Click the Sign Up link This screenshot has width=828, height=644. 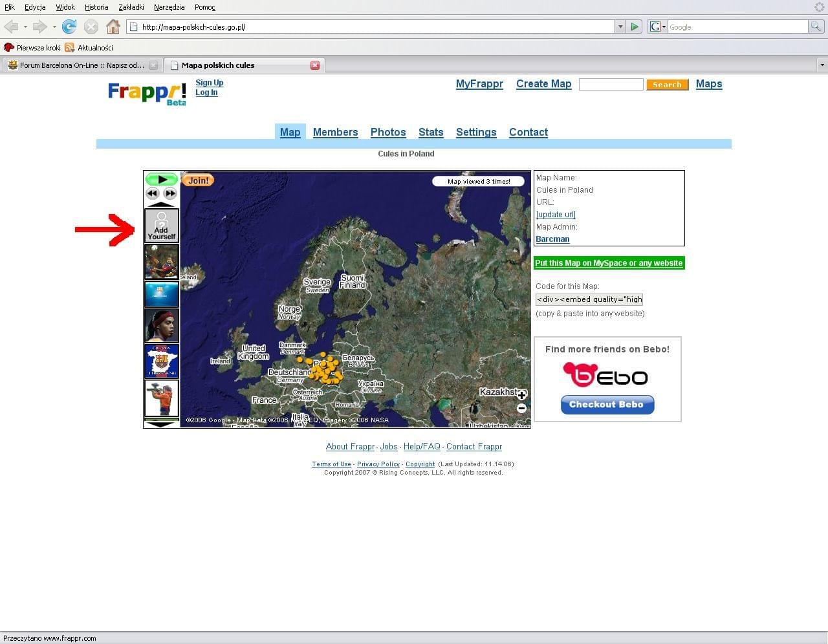[x=210, y=83]
